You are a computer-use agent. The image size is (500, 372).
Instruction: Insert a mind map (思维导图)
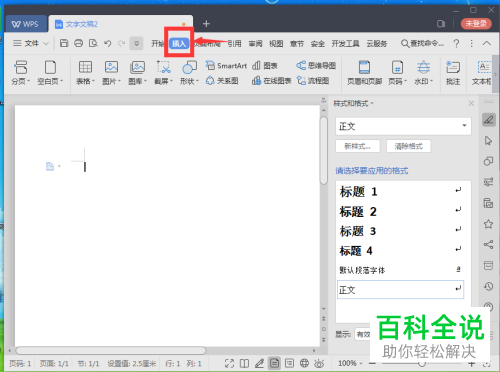tap(316, 65)
